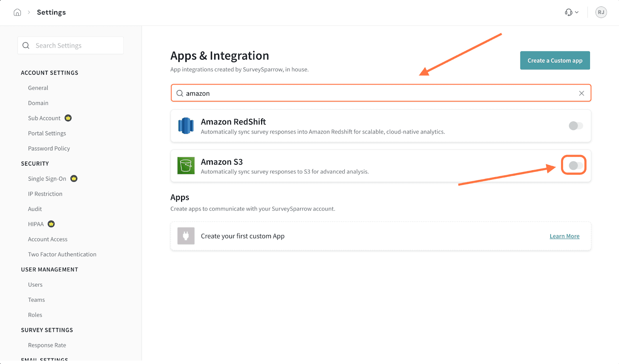Click the Amazon S3 bucket icon

[186, 166]
